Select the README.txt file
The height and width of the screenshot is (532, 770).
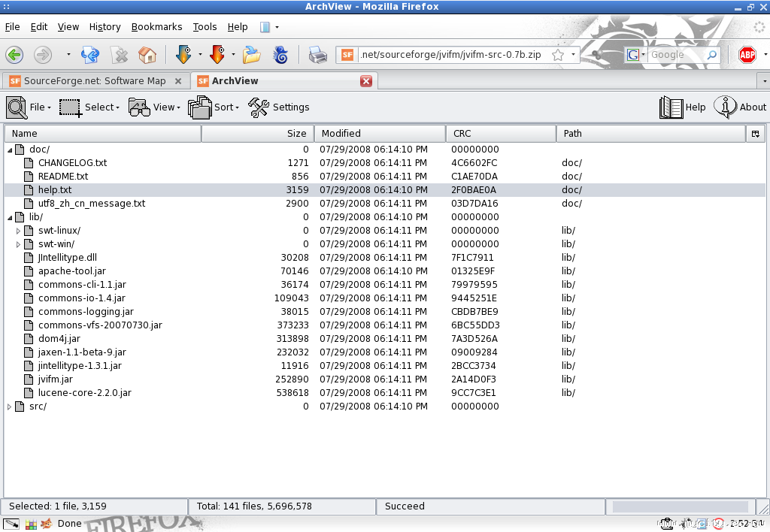63,176
